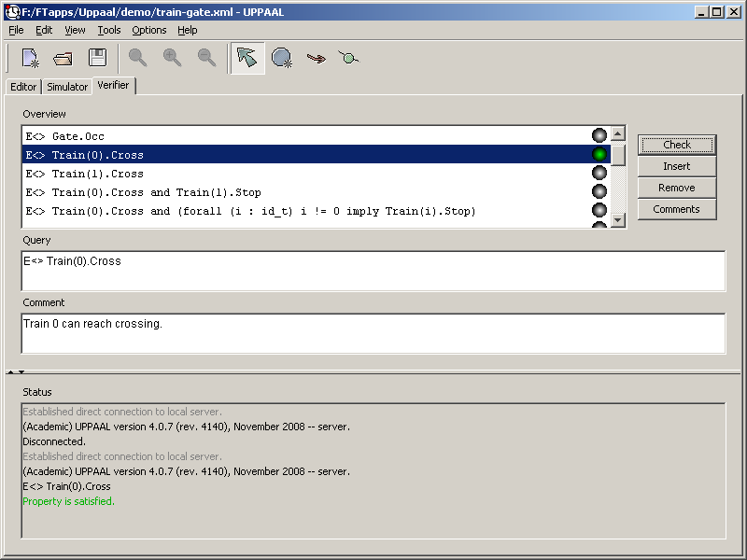The image size is (747, 560).
Task: Switch to the Editor tab
Action: pos(23,87)
